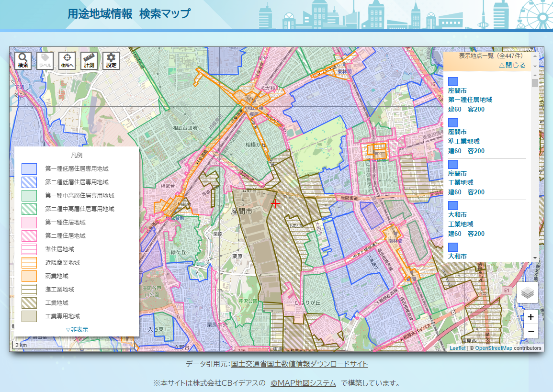Viewport: 553px width, 392px height.
Task: Collapse the legend with ▽非表示
Action: point(77,329)
